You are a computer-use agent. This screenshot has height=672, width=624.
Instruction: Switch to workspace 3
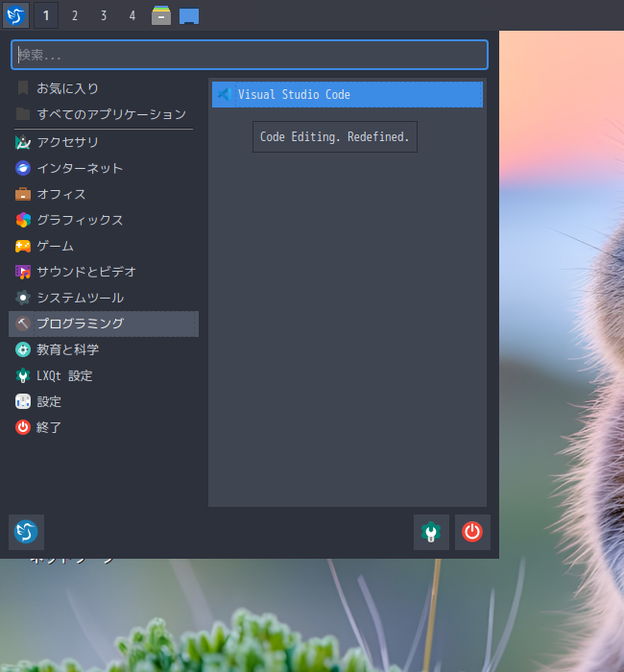click(x=104, y=16)
